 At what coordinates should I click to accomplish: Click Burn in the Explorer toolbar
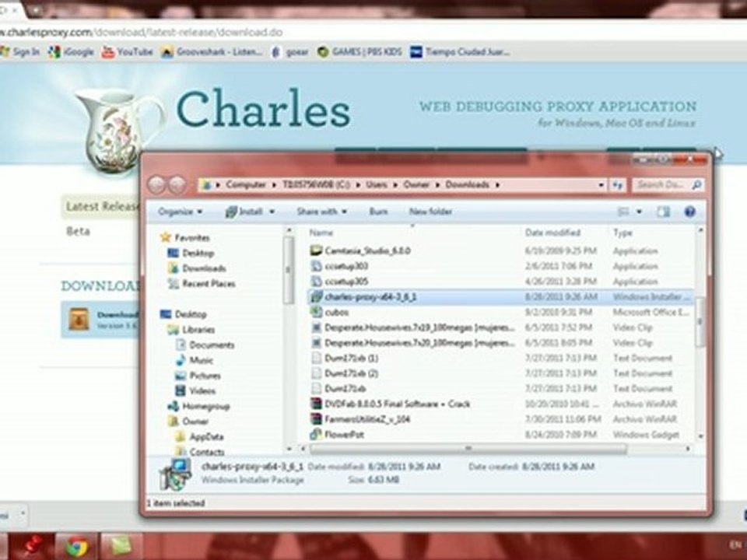tap(378, 212)
